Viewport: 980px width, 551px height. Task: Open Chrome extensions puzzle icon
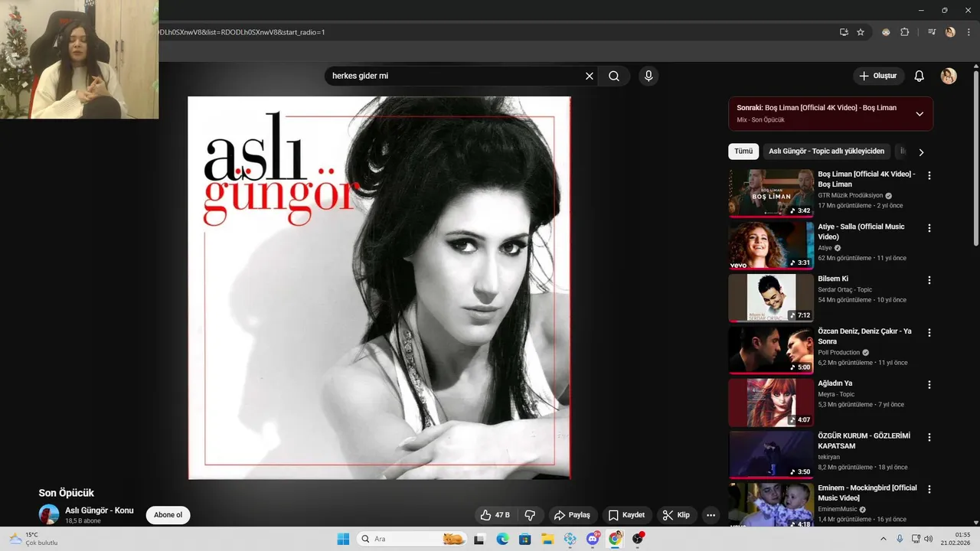[x=904, y=32]
